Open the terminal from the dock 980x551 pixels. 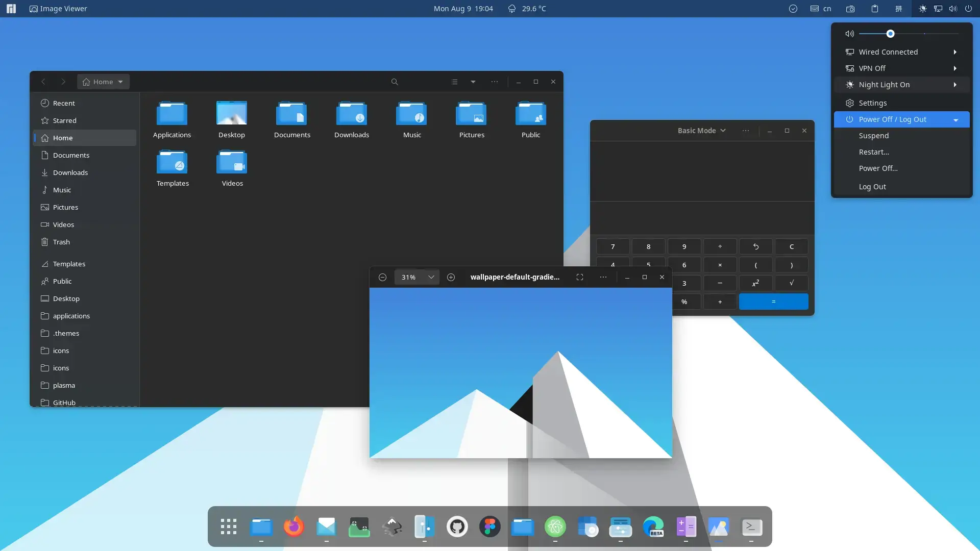752,527
